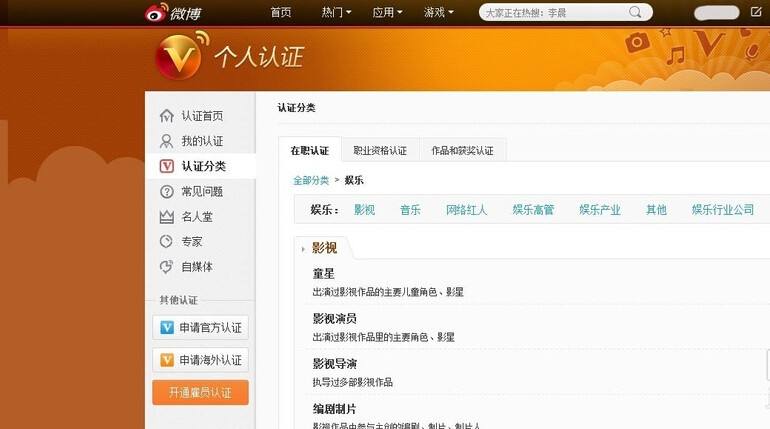Click the 认证分类 page heading
Viewport: 770px width, 429px height.
[297, 108]
